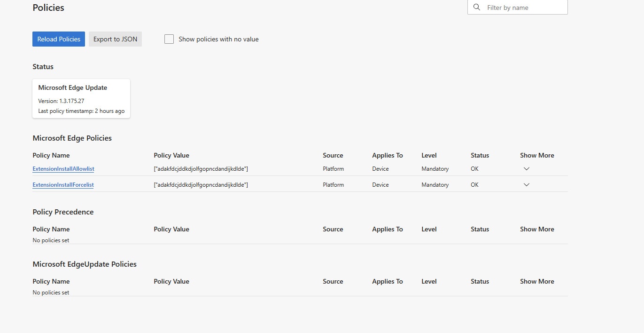Viewport: 644px width, 333px height.
Task: Click the Last policy timestamp line
Action: pyautogui.click(x=81, y=111)
